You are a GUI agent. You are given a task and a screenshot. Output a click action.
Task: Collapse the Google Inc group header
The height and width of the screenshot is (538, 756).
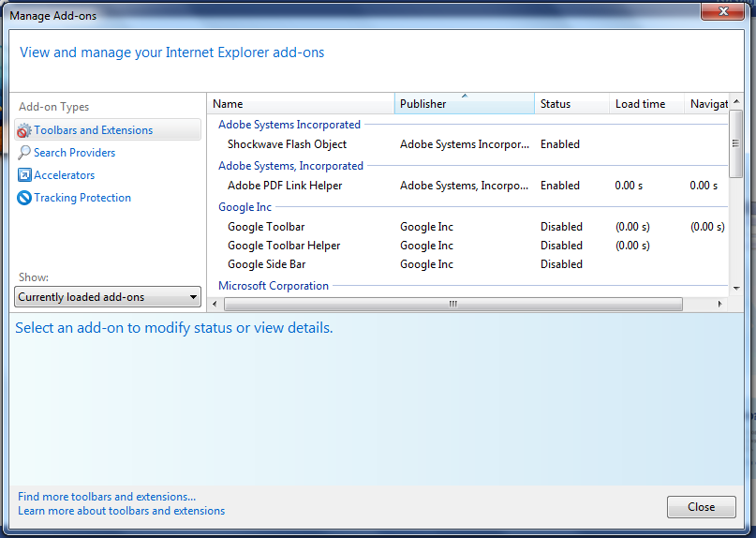pos(245,207)
